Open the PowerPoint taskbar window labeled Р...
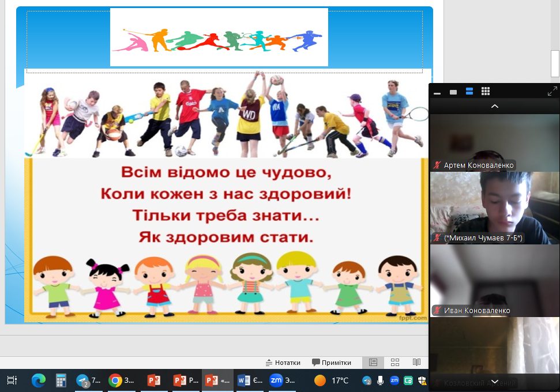The width and height of the screenshot is (560, 392). pyautogui.click(x=185, y=380)
